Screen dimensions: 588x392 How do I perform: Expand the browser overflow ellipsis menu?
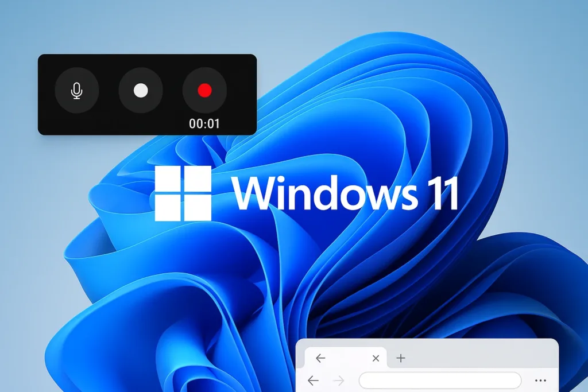click(x=540, y=381)
